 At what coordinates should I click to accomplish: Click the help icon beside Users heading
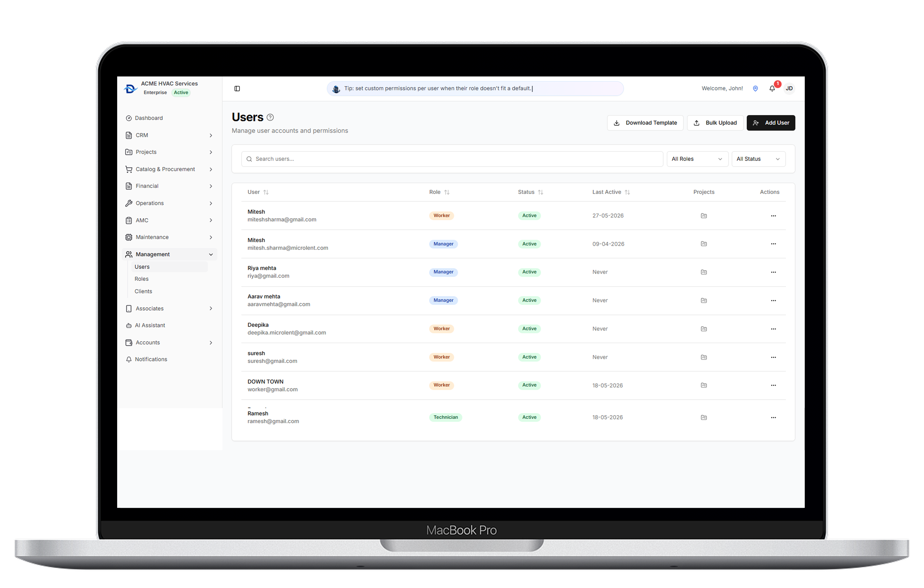[x=270, y=118]
